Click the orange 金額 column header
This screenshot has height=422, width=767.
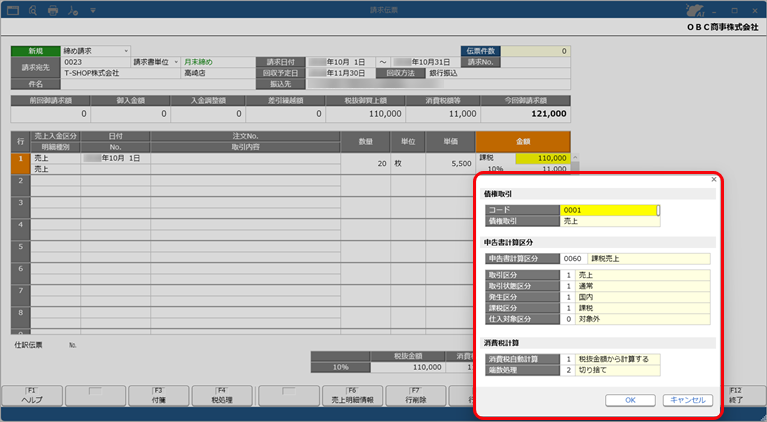(523, 142)
